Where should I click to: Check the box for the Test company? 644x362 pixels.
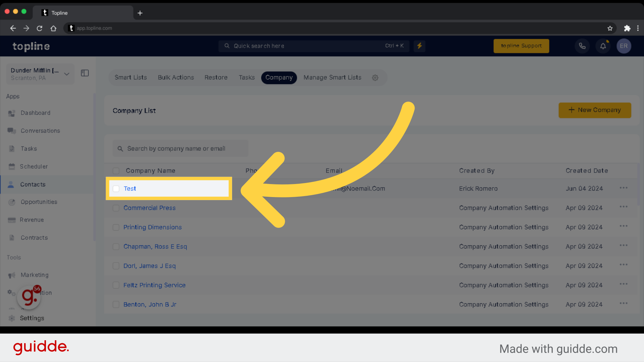116,189
